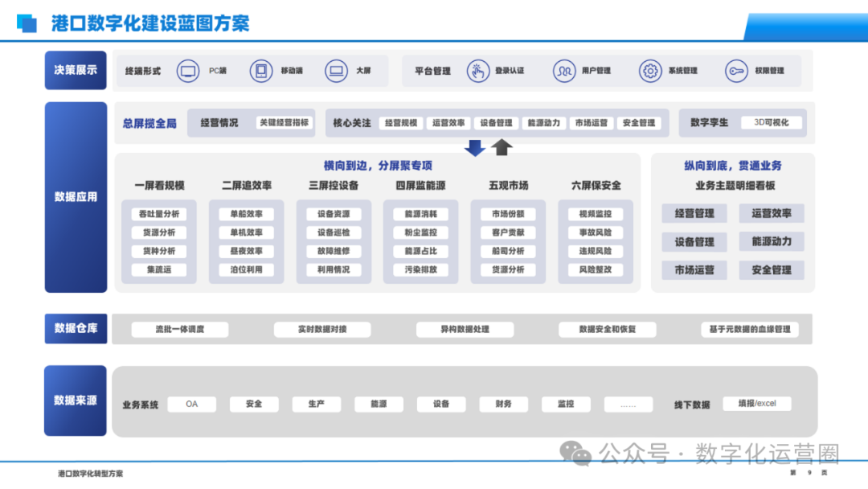Open 市场运营 tile under 业务主题明细看板
868x489 pixels.
click(x=694, y=270)
